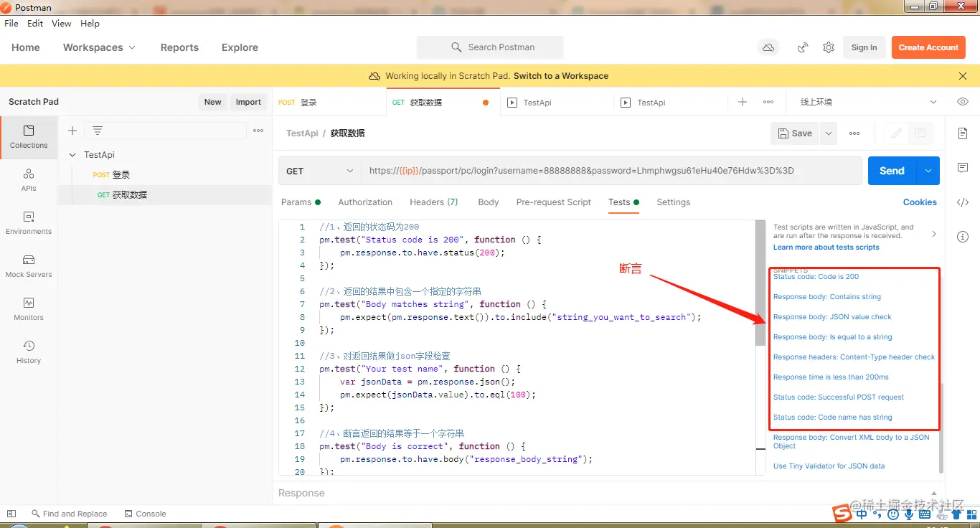Open the capture requests satellite icon
The image size is (980, 528).
[804, 47]
